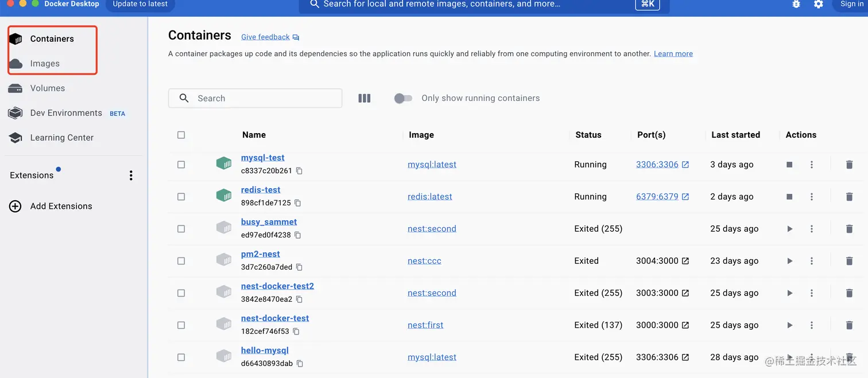Select the redis-test row checkbox
Viewport: 868px width, 378px height.
(181, 197)
